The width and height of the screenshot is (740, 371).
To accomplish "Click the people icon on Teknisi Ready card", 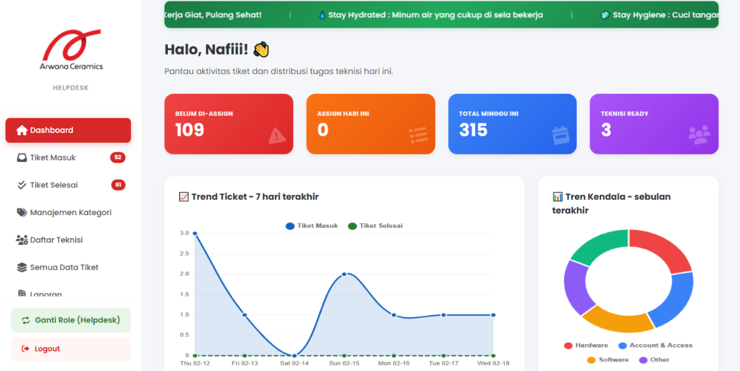I will point(699,135).
